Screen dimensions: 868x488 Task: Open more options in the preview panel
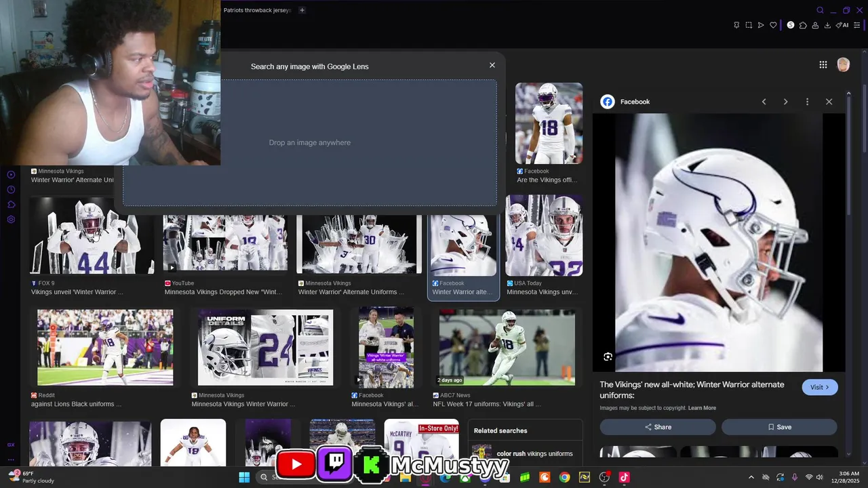[x=807, y=102]
